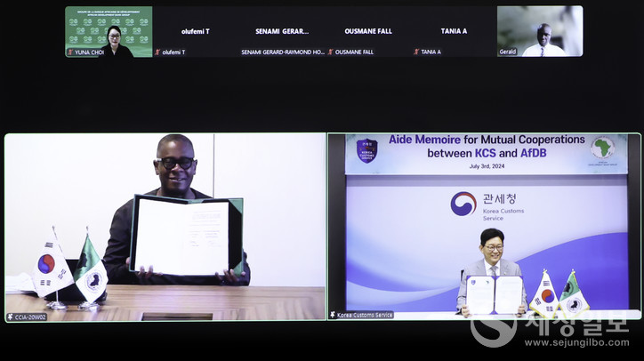Click the Aide Memoire banner title
The image size is (644, 361).
pos(487,146)
